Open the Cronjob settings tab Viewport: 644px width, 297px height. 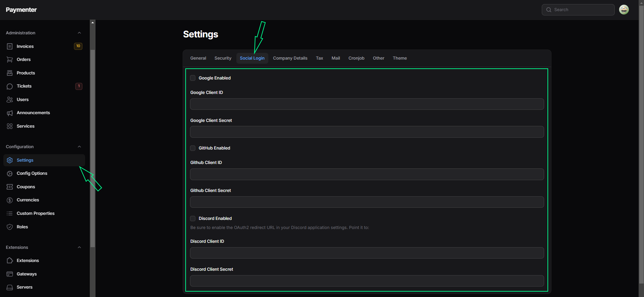coord(356,58)
